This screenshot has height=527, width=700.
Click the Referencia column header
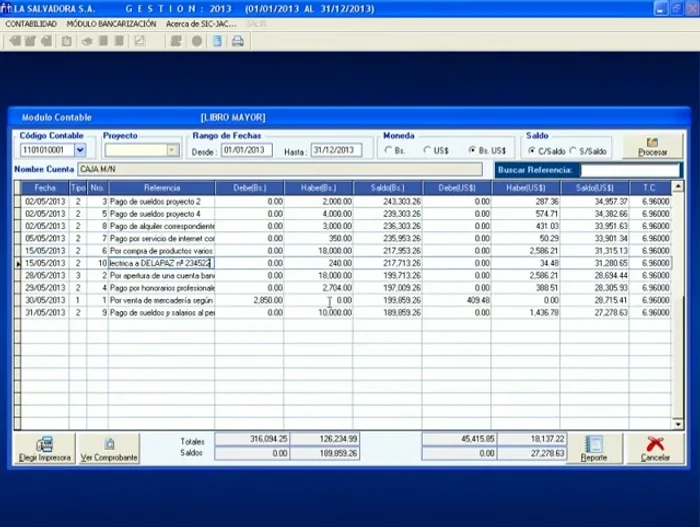pyautogui.click(x=161, y=188)
